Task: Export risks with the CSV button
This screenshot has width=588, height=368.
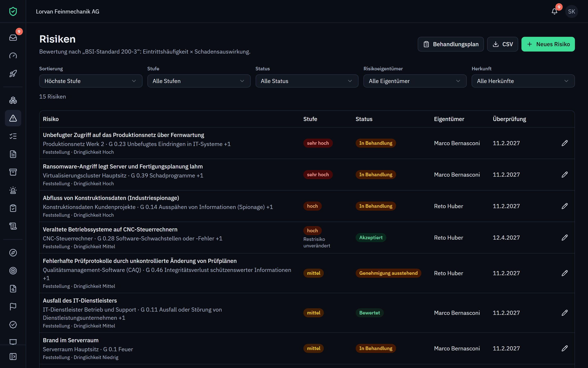Action: 502,44
